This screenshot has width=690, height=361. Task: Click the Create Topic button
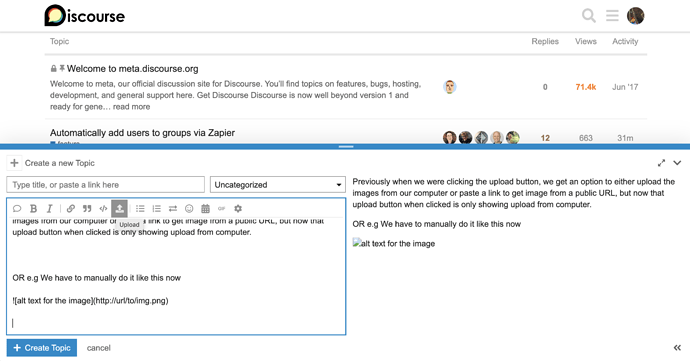[x=42, y=348]
